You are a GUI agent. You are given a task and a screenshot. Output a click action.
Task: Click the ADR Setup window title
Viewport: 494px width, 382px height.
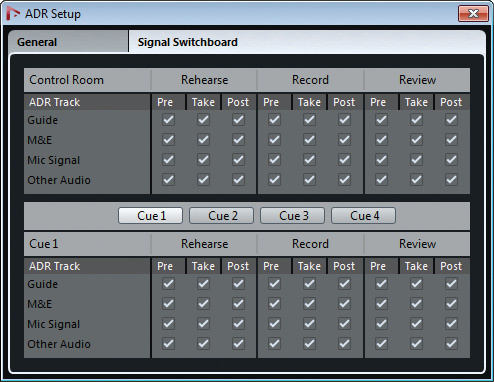[x=53, y=14]
